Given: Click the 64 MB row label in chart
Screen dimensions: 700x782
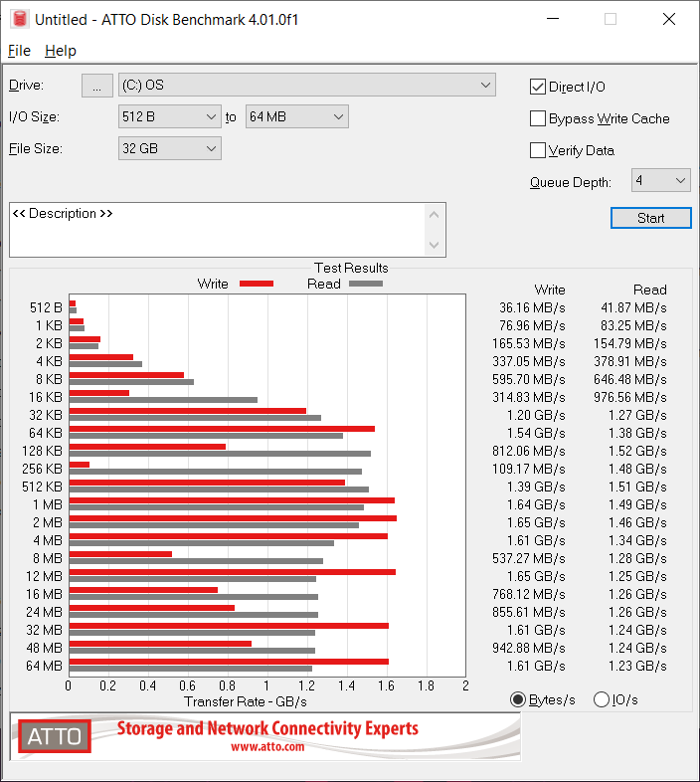Looking at the screenshot, I should 44,666.
